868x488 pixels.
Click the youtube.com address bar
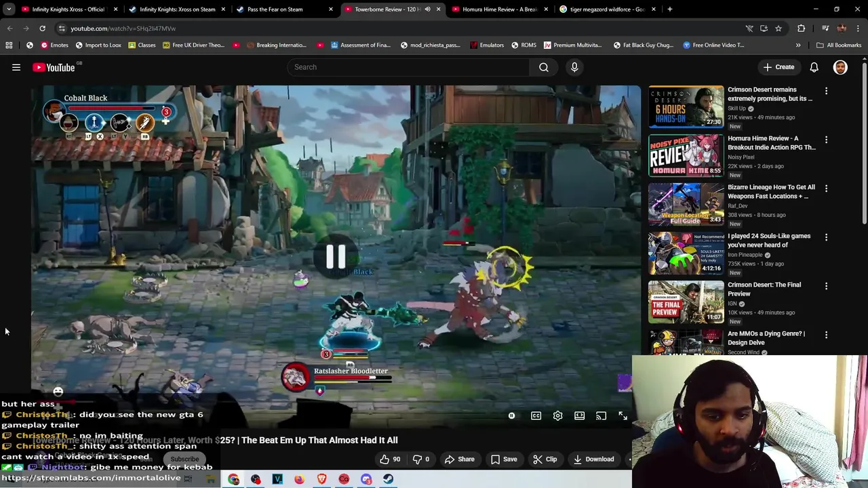tap(400, 28)
